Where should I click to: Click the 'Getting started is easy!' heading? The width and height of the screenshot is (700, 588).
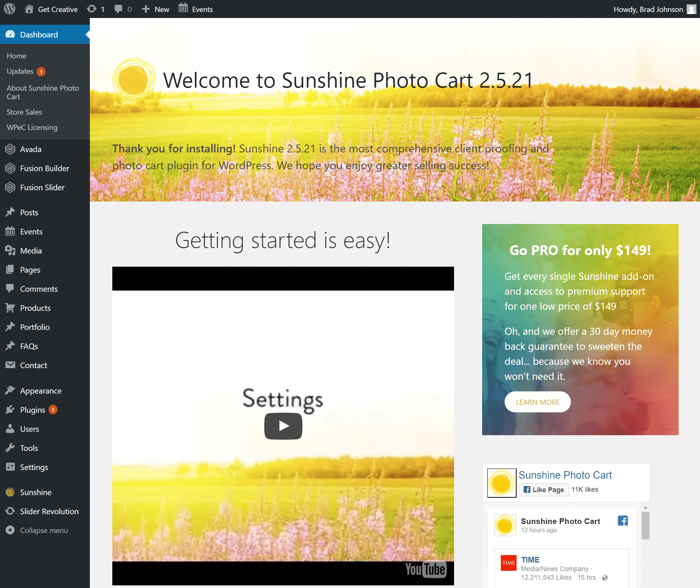283,240
